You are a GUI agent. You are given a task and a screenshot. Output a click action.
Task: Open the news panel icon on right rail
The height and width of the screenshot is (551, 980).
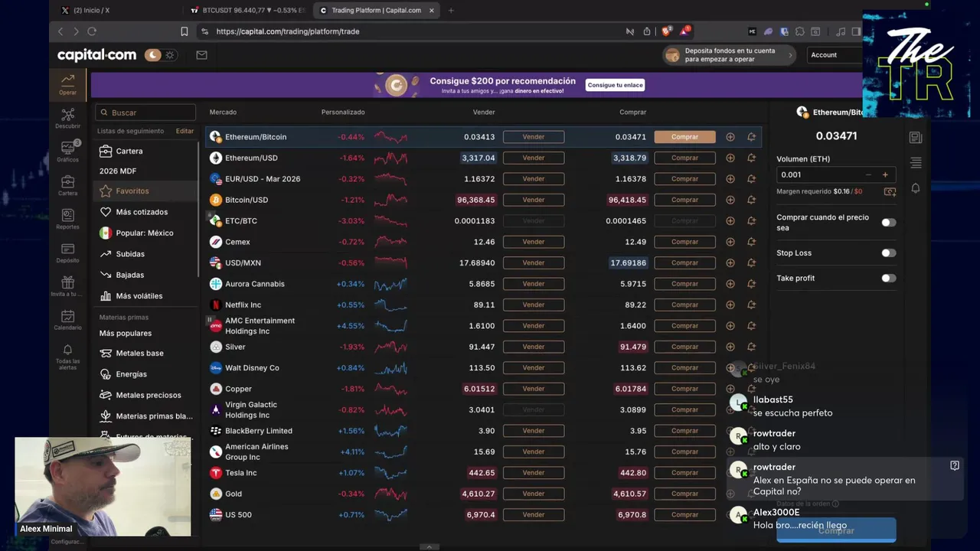click(x=916, y=138)
